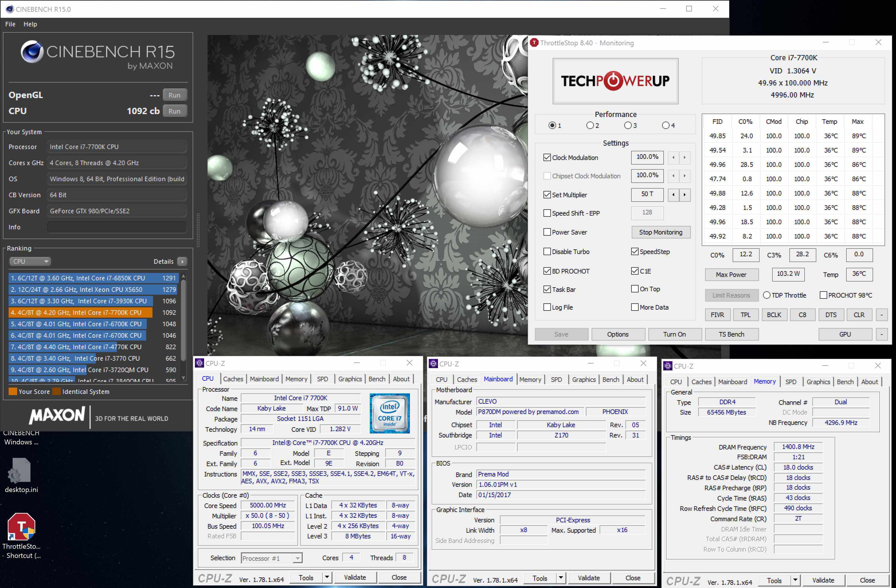Click the Stop Monitoring button
The image size is (896, 588).
[x=660, y=232]
